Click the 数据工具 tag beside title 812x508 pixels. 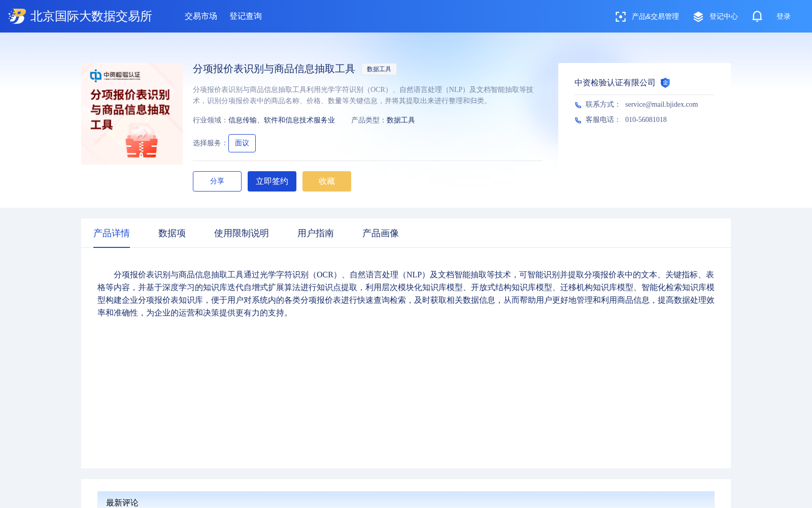[379, 69]
